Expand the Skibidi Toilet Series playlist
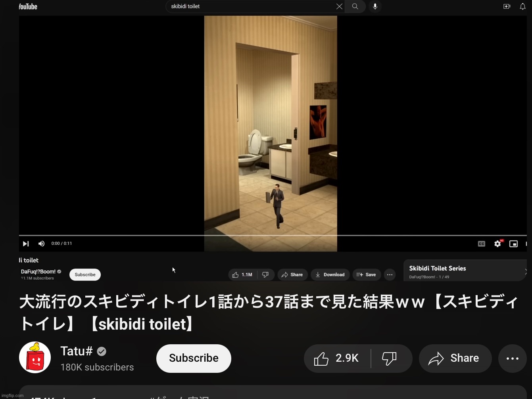The width and height of the screenshot is (532, 399). point(525,272)
